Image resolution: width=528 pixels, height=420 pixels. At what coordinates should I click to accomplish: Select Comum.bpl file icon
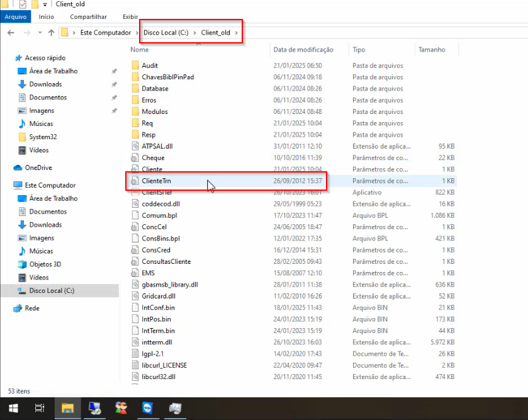(135, 215)
